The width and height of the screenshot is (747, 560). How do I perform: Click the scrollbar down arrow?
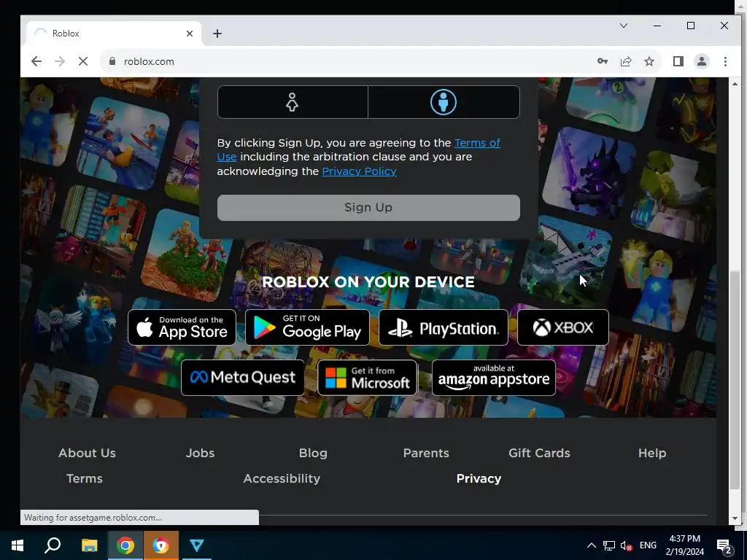coord(735,518)
